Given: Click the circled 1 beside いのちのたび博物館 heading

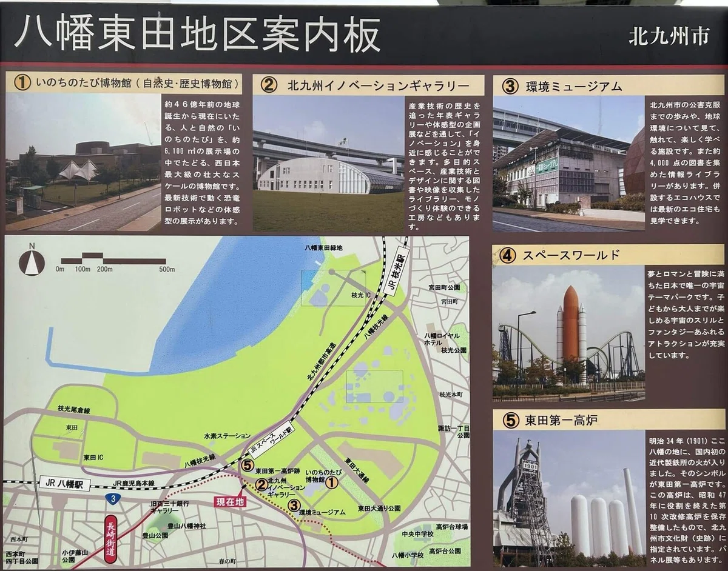Looking at the screenshot, I should pos(22,83).
